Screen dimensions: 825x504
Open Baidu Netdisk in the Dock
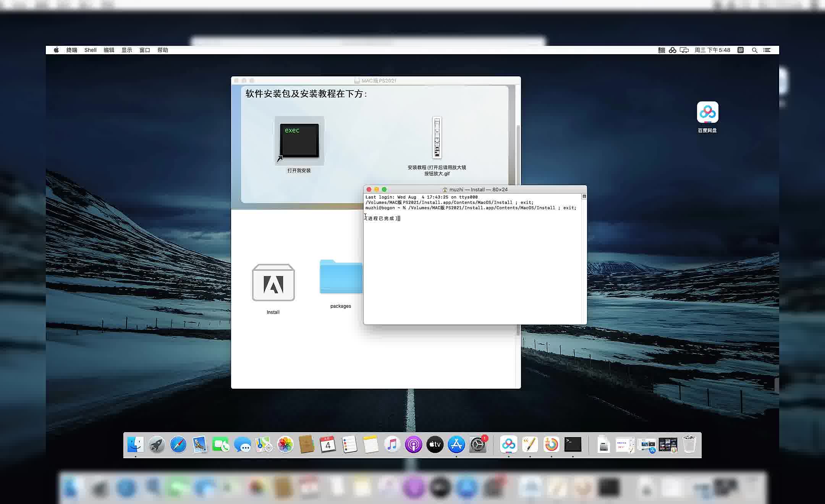508,444
